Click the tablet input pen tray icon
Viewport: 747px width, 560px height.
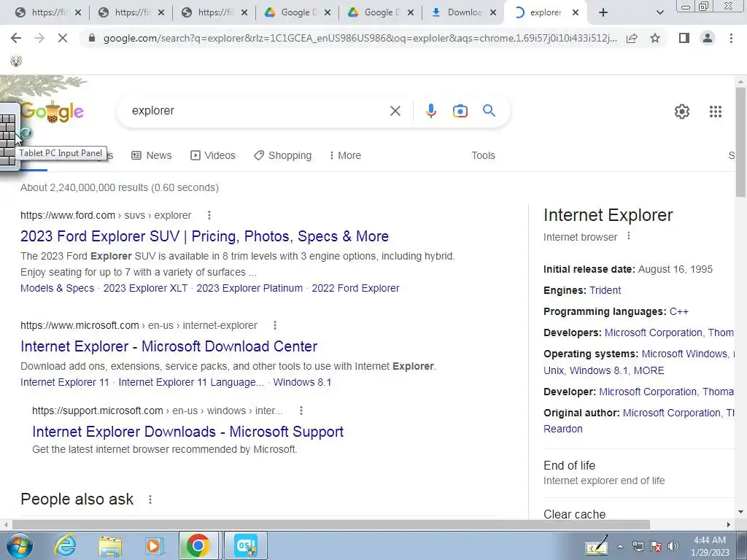pyautogui.click(x=597, y=545)
